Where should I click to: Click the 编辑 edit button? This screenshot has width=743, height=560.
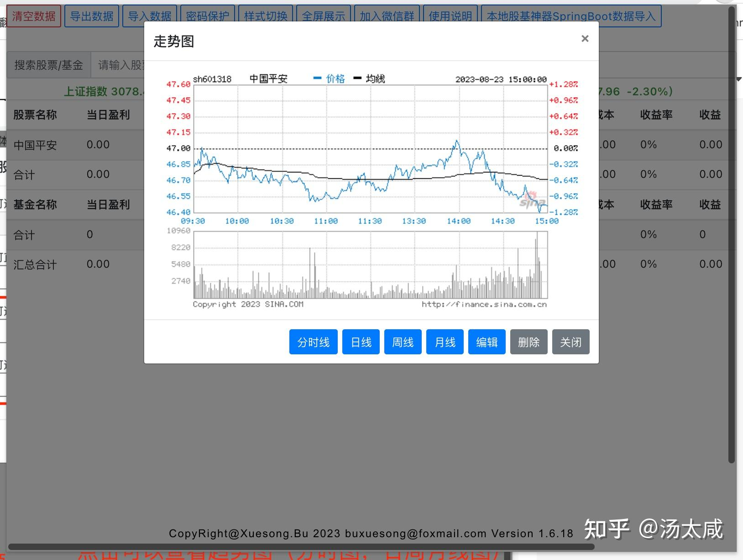click(x=487, y=342)
